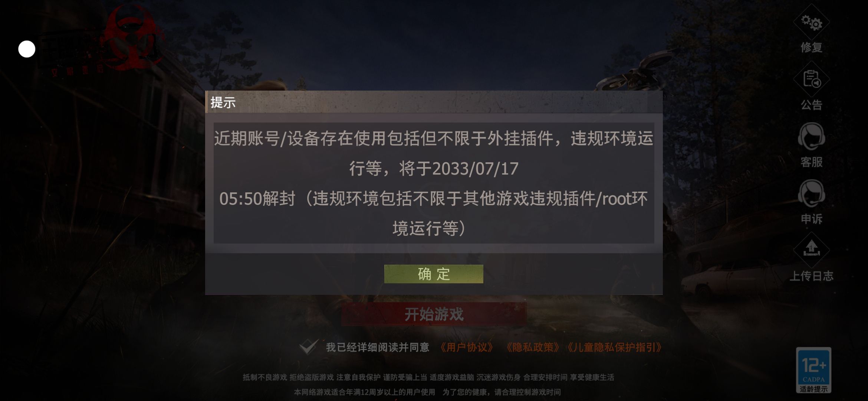Click the 提示 dialog title bar
The width and height of the screenshot is (868, 401).
pyautogui.click(x=434, y=102)
